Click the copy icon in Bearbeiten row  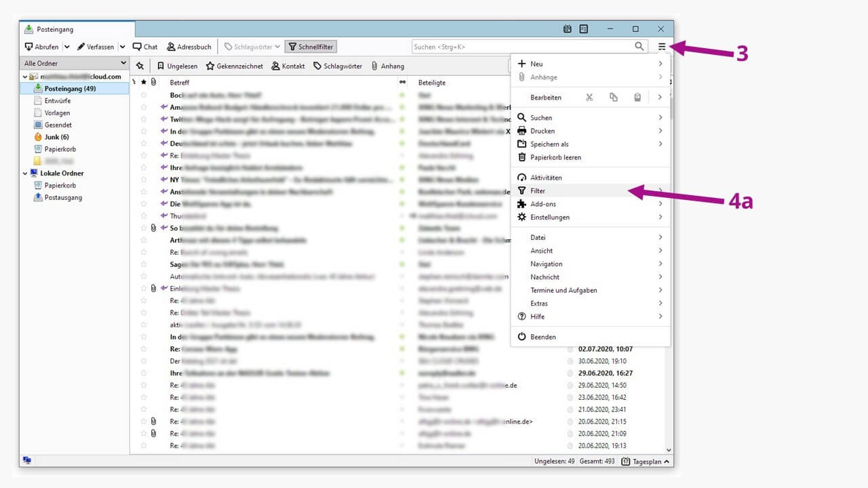pos(614,98)
